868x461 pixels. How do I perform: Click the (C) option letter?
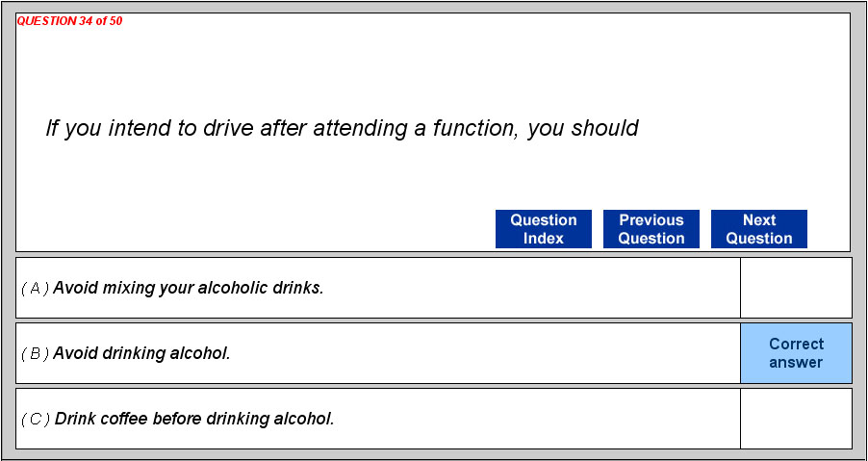click(x=36, y=419)
